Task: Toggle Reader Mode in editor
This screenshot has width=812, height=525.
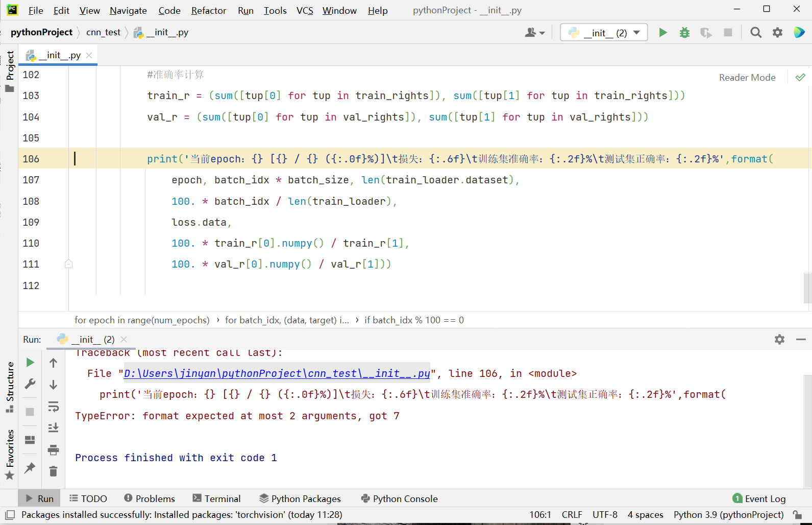Action: 747,78
